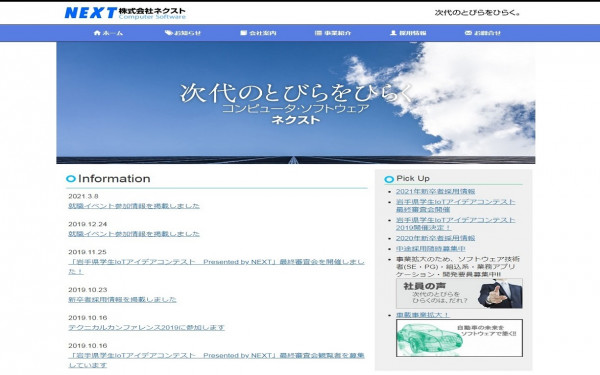
Task: Click the NEXT company logo
Action: point(125,13)
